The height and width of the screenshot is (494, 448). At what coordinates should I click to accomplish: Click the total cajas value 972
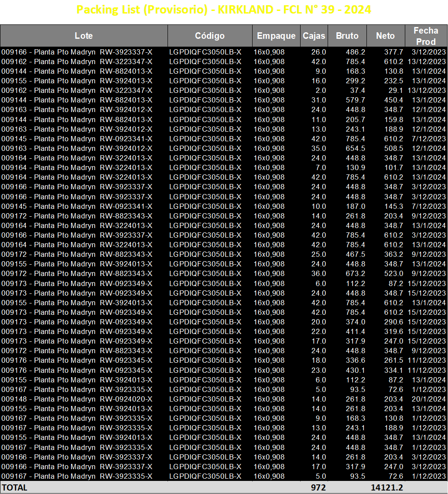click(318, 487)
